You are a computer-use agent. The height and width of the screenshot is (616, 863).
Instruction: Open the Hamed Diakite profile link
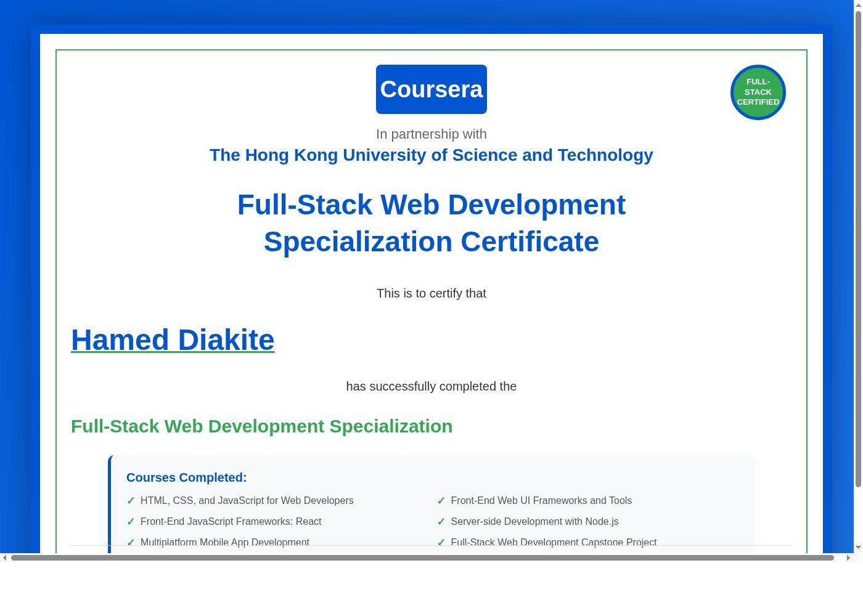(173, 340)
